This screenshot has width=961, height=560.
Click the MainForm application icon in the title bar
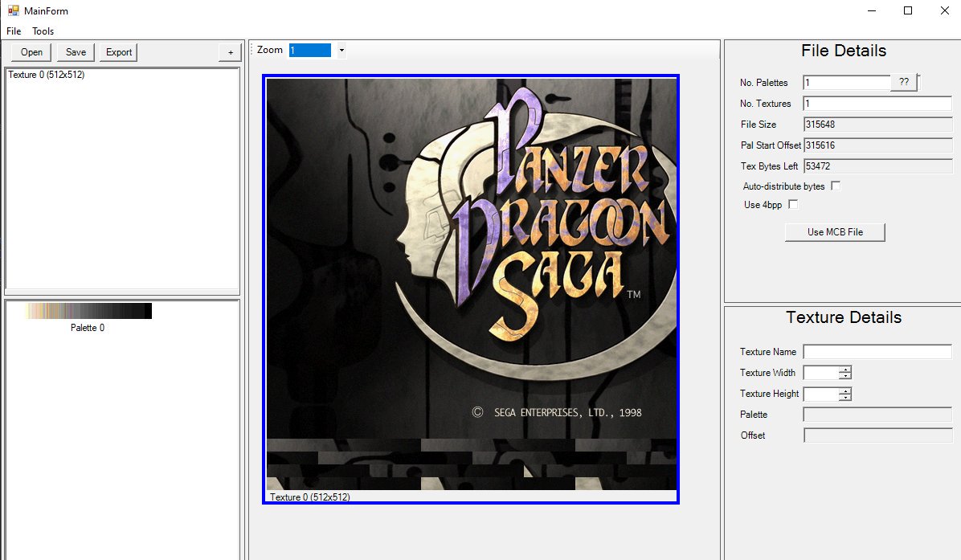point(14,10)
